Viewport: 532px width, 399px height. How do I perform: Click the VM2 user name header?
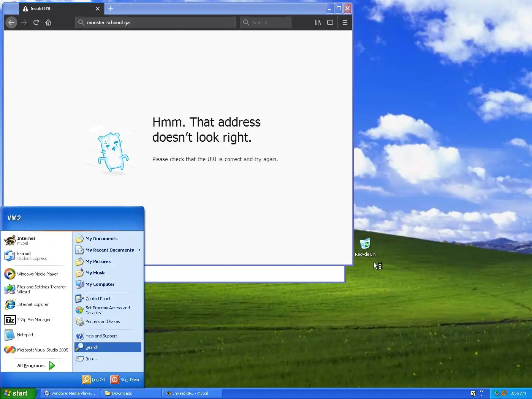coord(14,218)
